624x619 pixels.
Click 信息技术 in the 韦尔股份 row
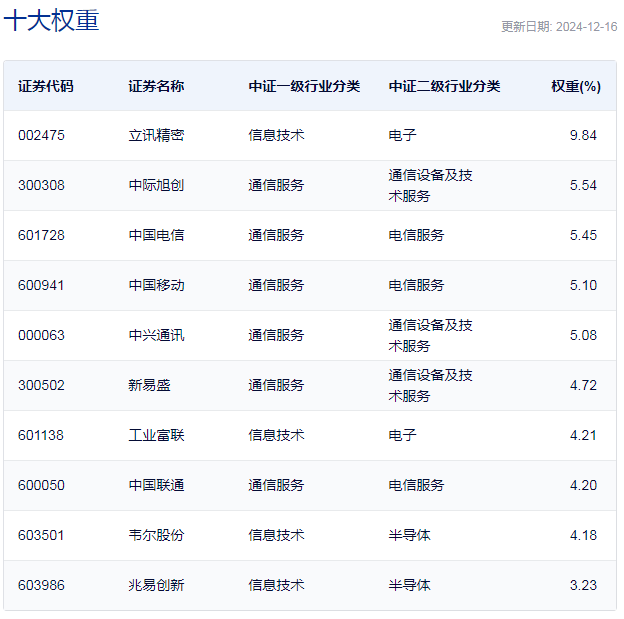tap(276, 535)
